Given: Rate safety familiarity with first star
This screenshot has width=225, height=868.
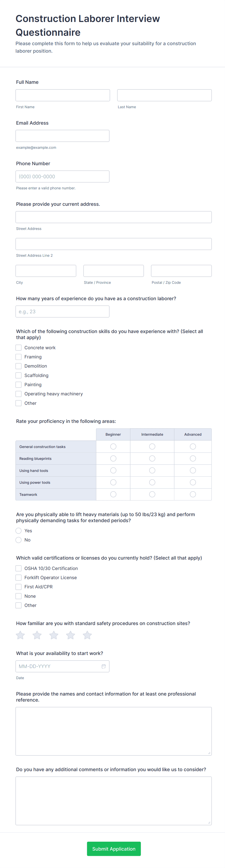Looking at the screenshot, I should pos(20,635).
